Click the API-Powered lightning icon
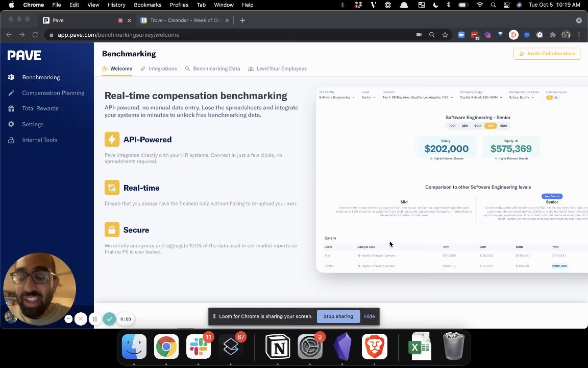The width and height of the screenshot is (588, 368). (112, 140)
